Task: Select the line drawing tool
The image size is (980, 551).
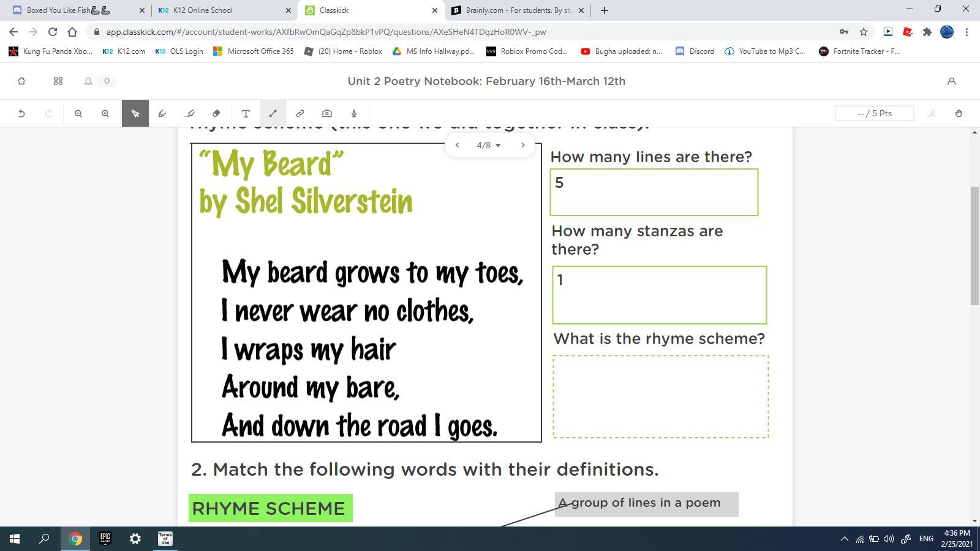Action: pyautogui.click(x=273, y=113)
